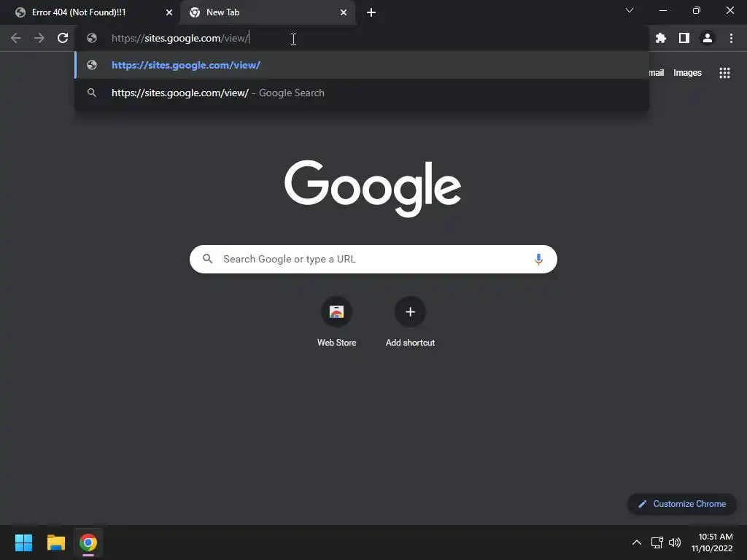This screenshot has width=747, height=560.
Task: Click the globe icon in the address bar
Action: pyautogui.click(x=92, y=38)
